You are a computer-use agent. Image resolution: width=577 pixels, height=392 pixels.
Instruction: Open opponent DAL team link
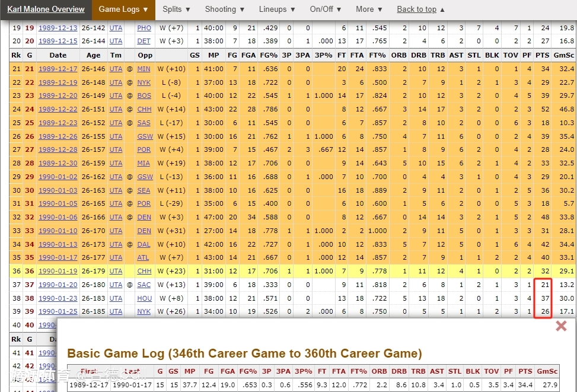(x=144, y=244)
